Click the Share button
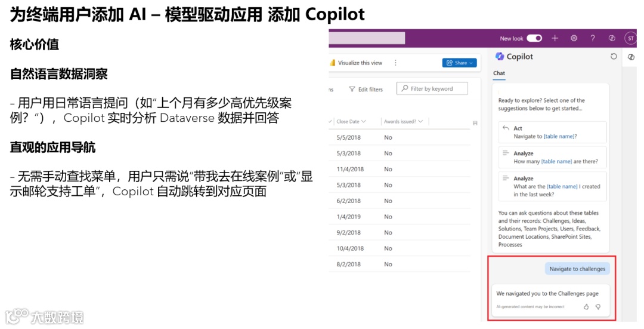 [459, 63]
